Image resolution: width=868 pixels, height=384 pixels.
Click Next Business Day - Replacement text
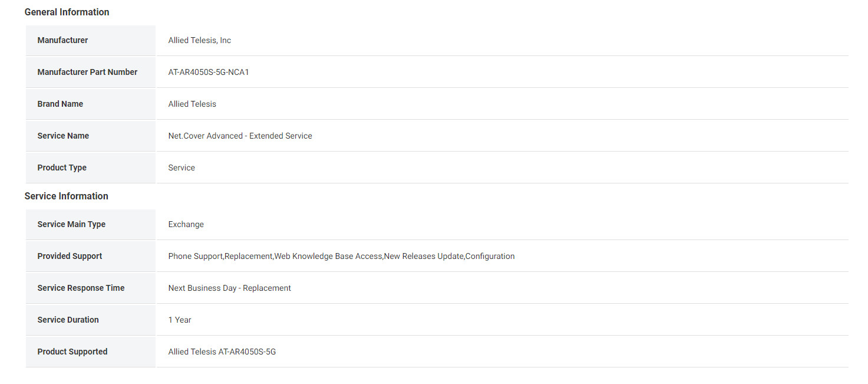pyautogui.click(x=229, y=288)
